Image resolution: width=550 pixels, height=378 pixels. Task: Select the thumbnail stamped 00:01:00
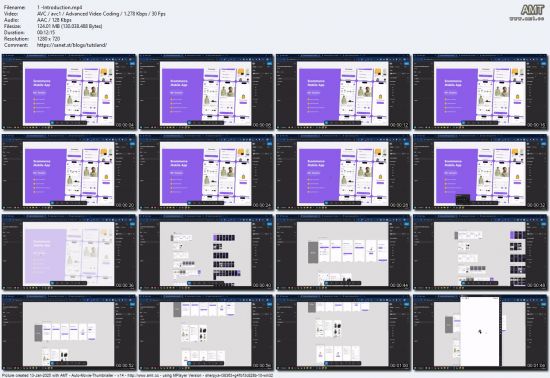pos(343,333)
